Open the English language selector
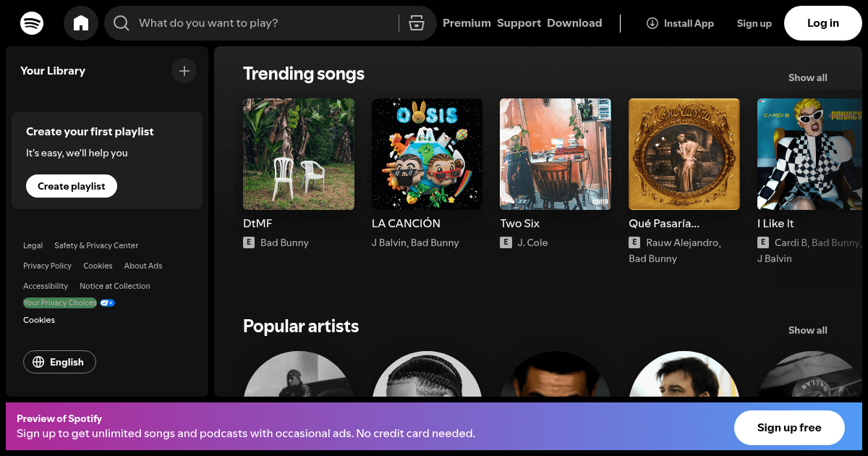This screenshot has height=456, width=868. 59,362
